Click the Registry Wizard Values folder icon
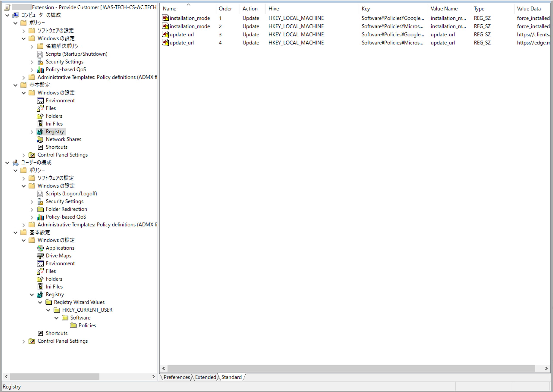 point(49,303)
